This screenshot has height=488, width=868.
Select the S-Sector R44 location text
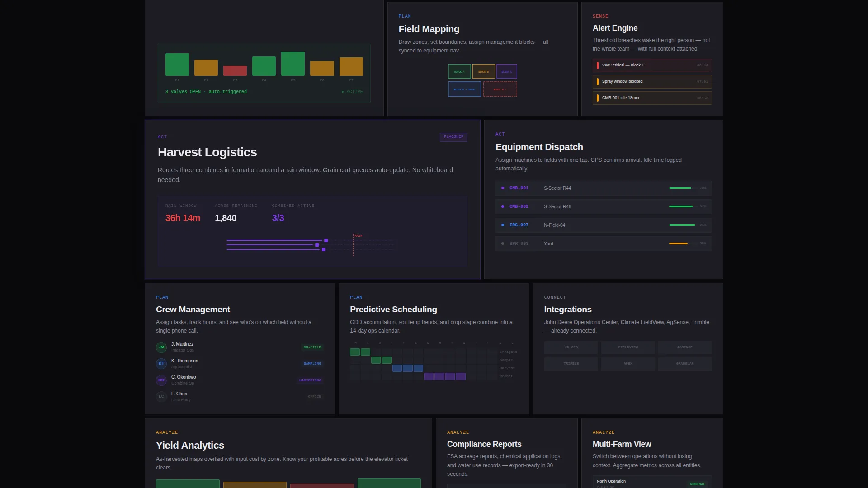point(557,188)
